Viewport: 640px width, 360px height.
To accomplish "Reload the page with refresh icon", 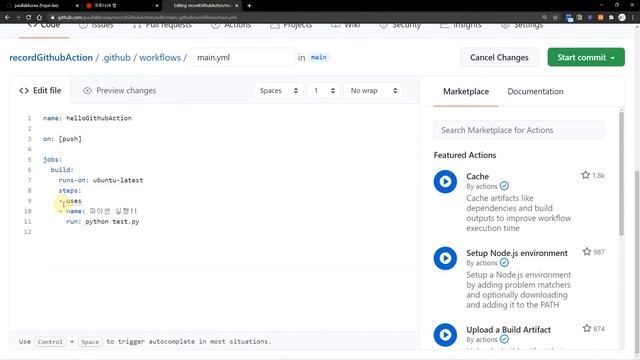I will coord(28,18).
